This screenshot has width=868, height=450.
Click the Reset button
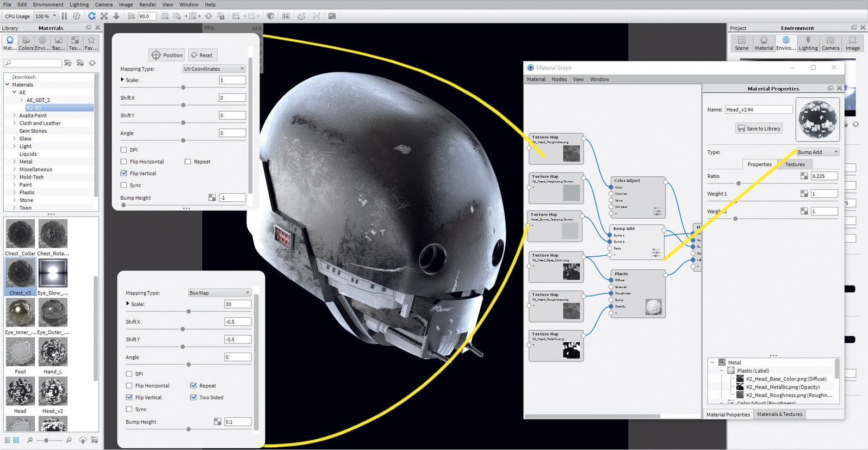coord(202,55)
